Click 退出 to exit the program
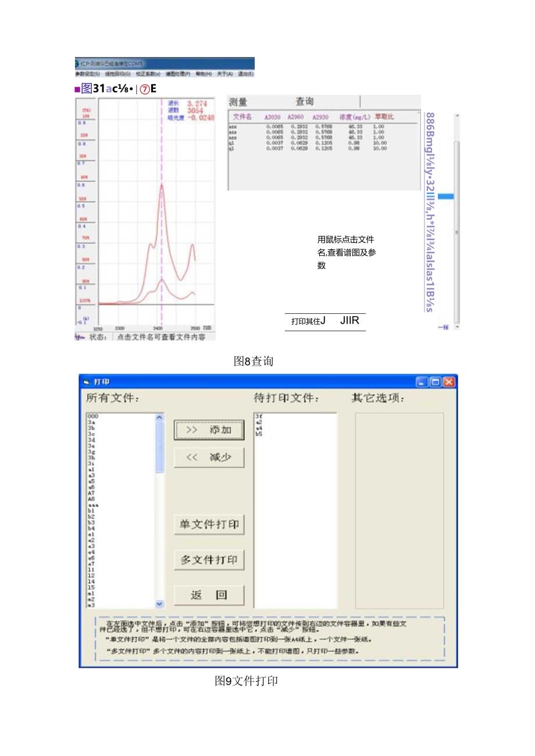535x756 pixels. pos(245,74)
